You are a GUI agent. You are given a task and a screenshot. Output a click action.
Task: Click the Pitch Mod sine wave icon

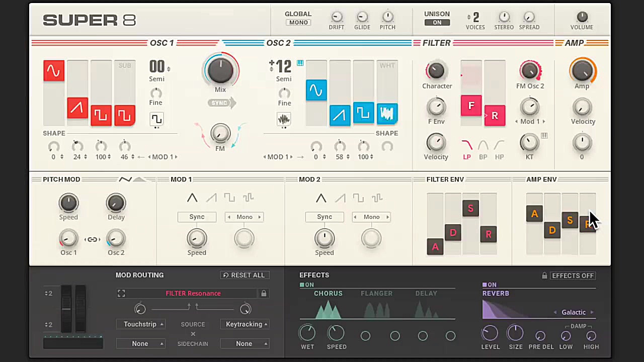125,179
